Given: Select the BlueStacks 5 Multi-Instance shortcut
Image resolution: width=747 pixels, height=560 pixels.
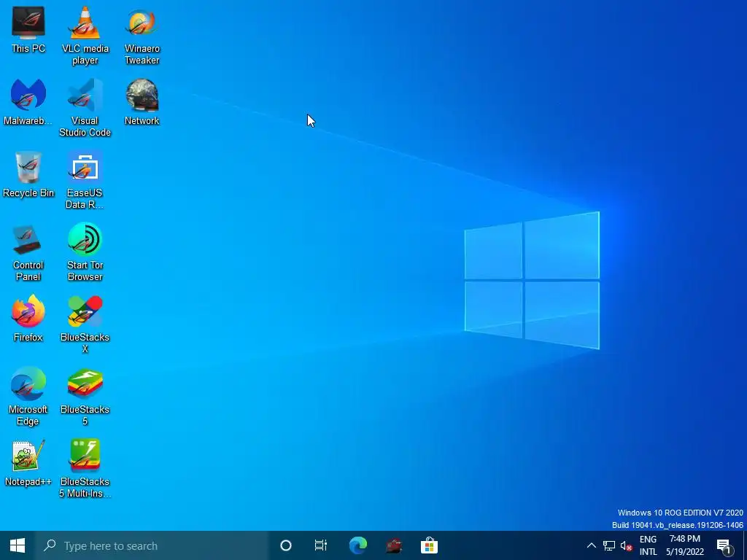Looking at the screenshot, I should coord(85,469).
